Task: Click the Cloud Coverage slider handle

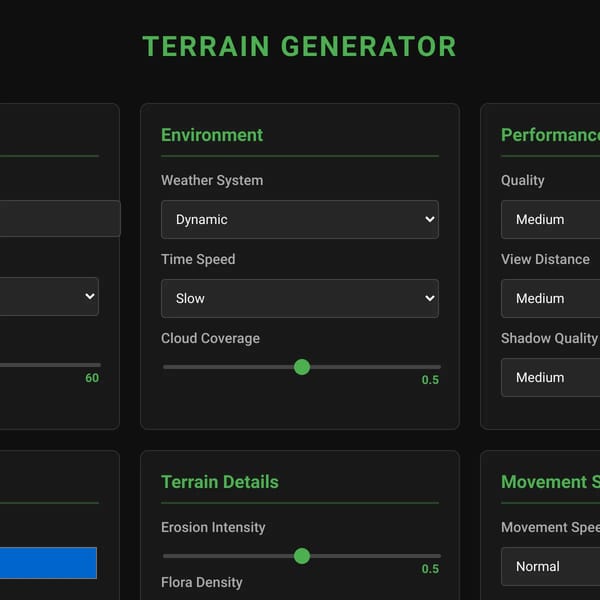Action: pyautogui.click(x=302, y=367)
